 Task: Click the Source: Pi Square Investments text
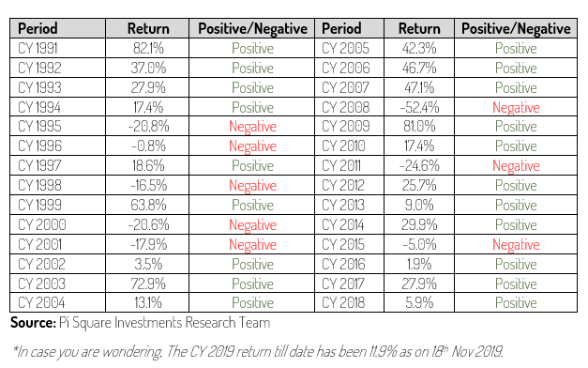pos(141,323)
